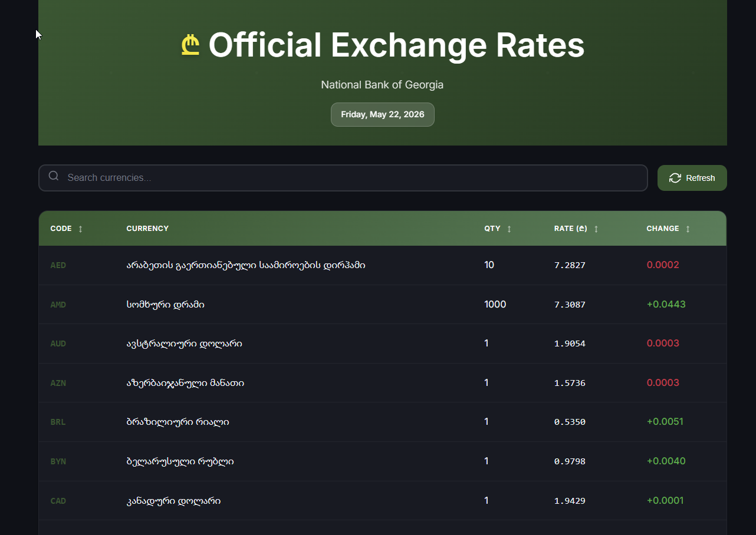Click the rate value 7.2827

click(570, 265)
